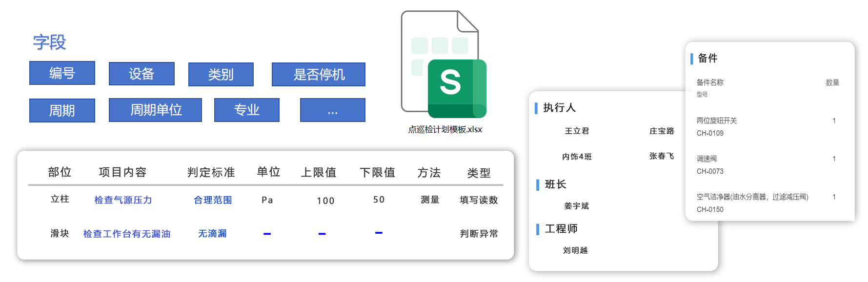Click engineer 刘明越
Viewport: 868px width, 282px height.
coord(575,250)
